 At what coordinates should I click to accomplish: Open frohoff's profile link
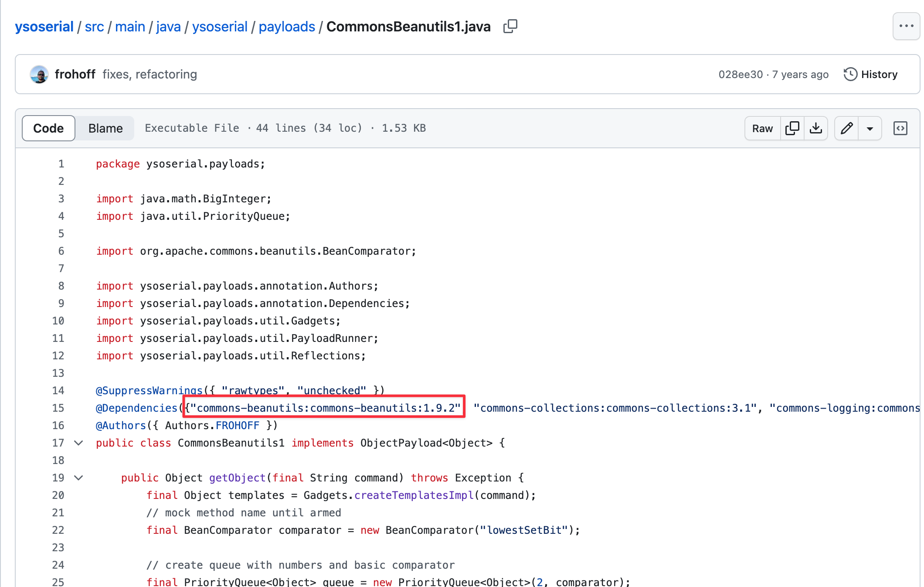[75, 75]
